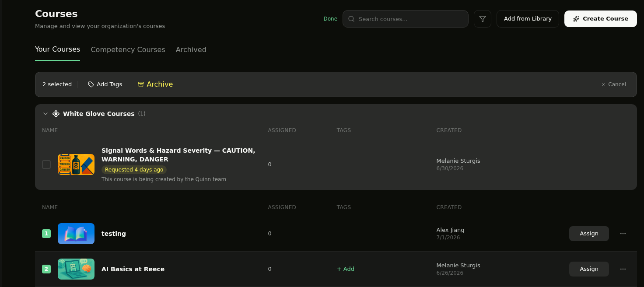This screenshot has width=644, height=287.
Task: Cancel the current selection
Action: point(613,84)
